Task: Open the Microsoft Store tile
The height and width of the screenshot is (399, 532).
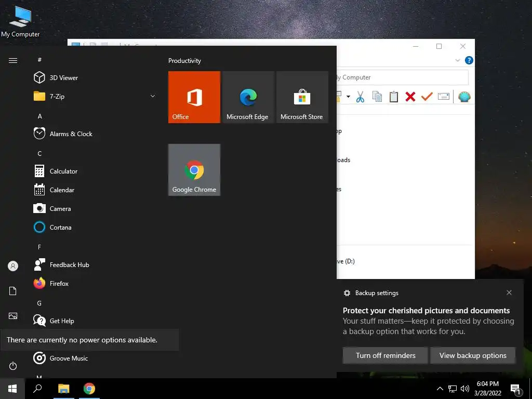Action: point(302,97)
